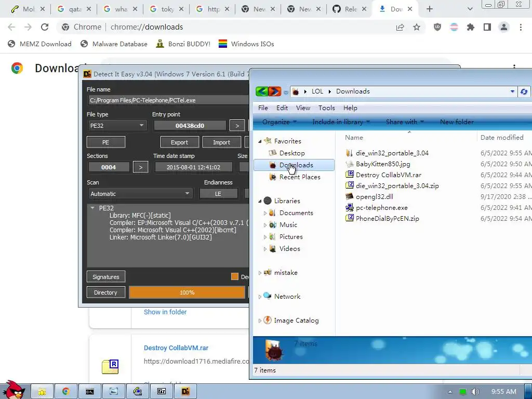Open the Share with dropdown

(x=405, y=122)
